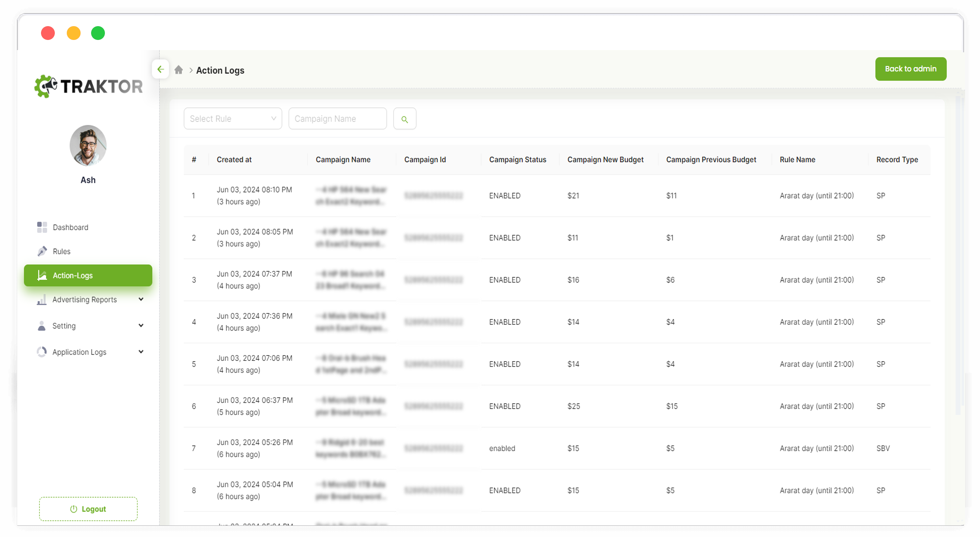The width and height of the screenshot is (980, 537).
Task: Click the Advertising Reports bar chart icon
Action: point(42,300)
